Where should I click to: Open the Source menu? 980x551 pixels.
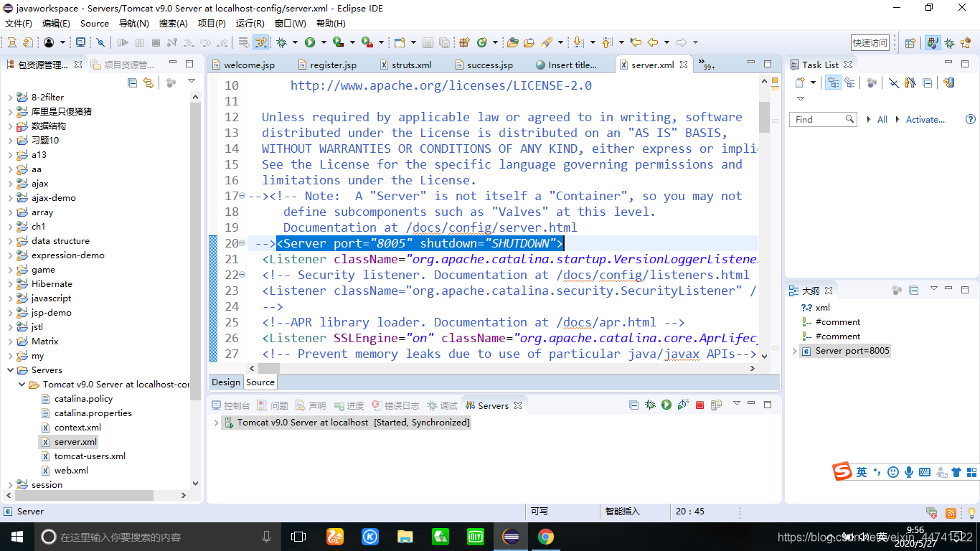pyautogui.click(x=94, y=23)
